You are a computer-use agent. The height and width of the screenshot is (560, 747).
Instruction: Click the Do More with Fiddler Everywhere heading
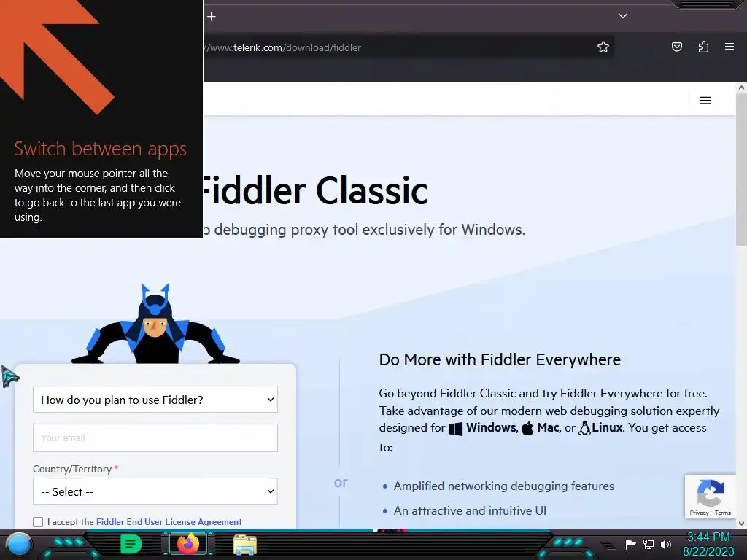pos(500,359)
